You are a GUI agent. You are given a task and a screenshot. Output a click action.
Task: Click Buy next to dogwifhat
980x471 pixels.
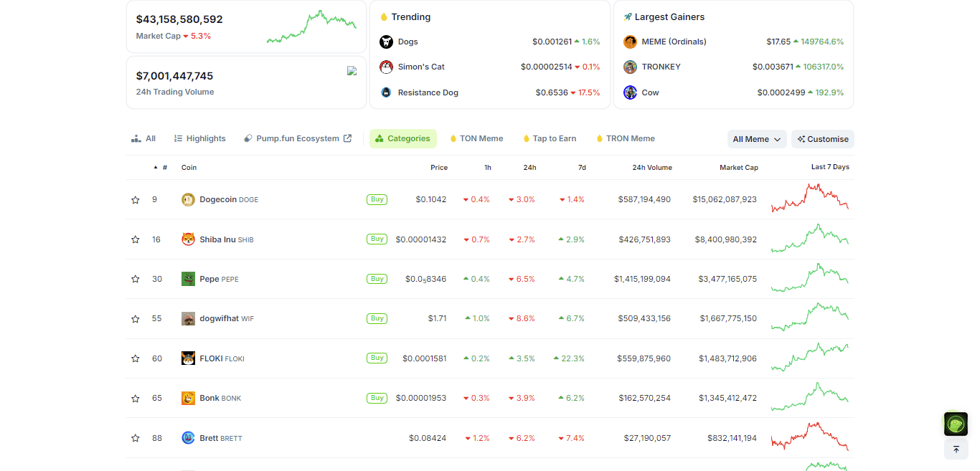(377, 318)
